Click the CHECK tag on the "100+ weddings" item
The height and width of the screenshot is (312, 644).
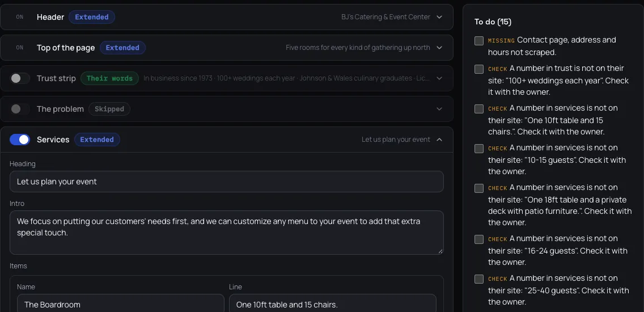click(x=497, y=69)
